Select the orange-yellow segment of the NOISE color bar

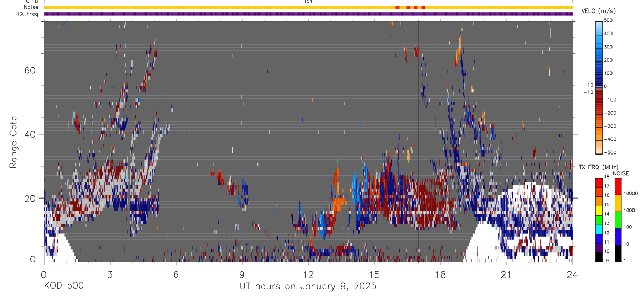tap(618, 203)
